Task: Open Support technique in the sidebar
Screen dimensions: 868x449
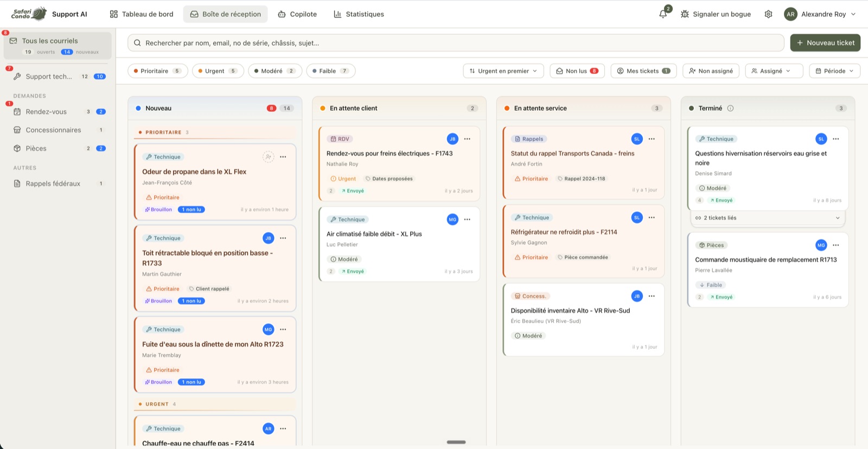Action: (58, 77)
